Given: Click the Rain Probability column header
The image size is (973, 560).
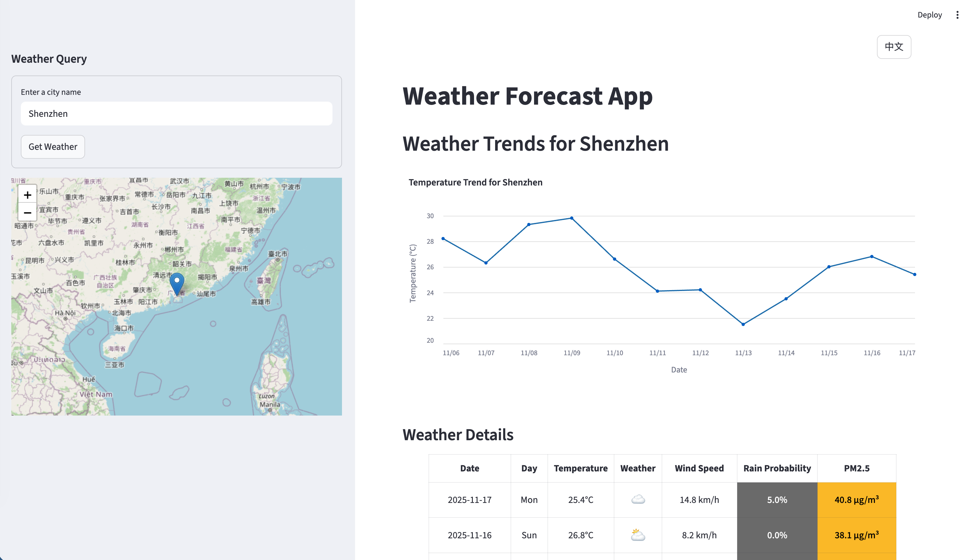Looking at the screenshot, I should coord(777,468).
